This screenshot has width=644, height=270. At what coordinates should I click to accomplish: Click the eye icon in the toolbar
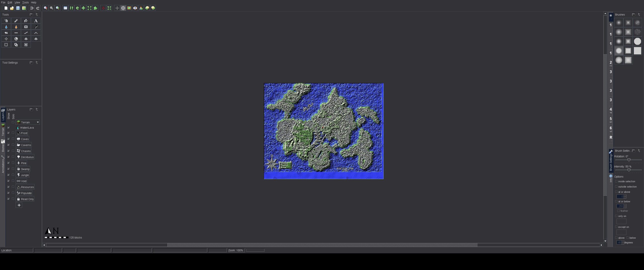tap(135, 8)
